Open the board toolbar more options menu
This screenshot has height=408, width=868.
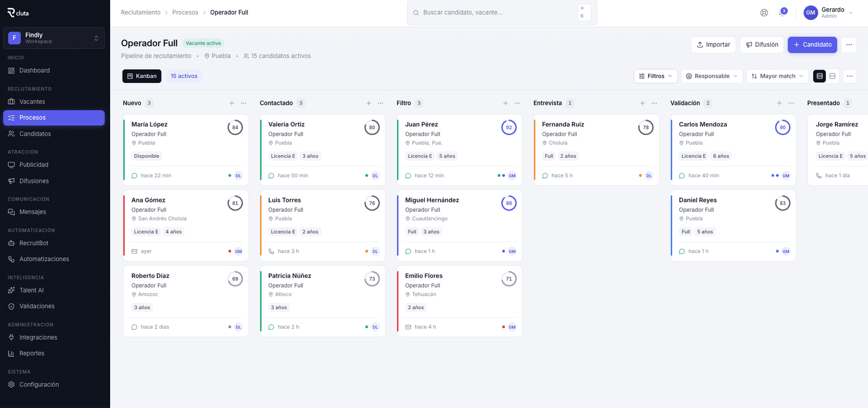tap(850, 76)
